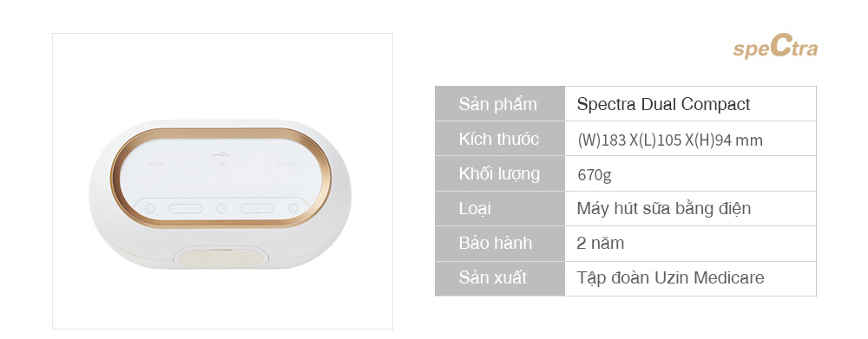Click the Kích thước label cell
Image resolution: width=868 pixels, height=339 pixels.
click(x=500, y=138)
